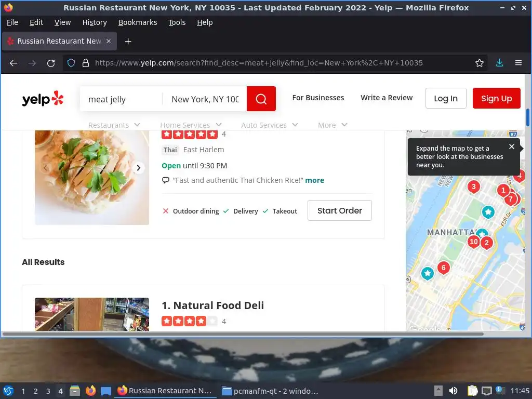Click the page vertical scrollbar thumb
The width and height of the screenshot is (532, 399).
[528, 117]
